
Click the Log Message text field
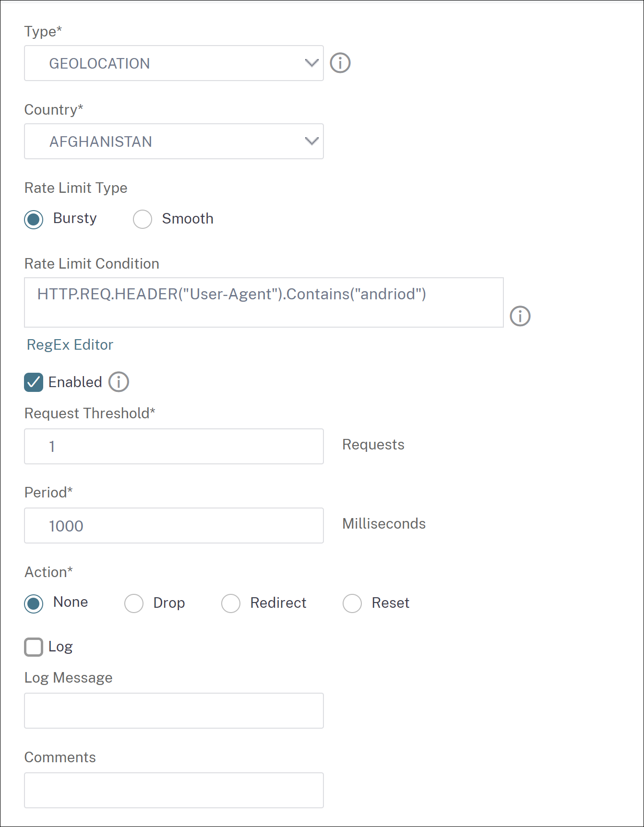click(174, 711)
